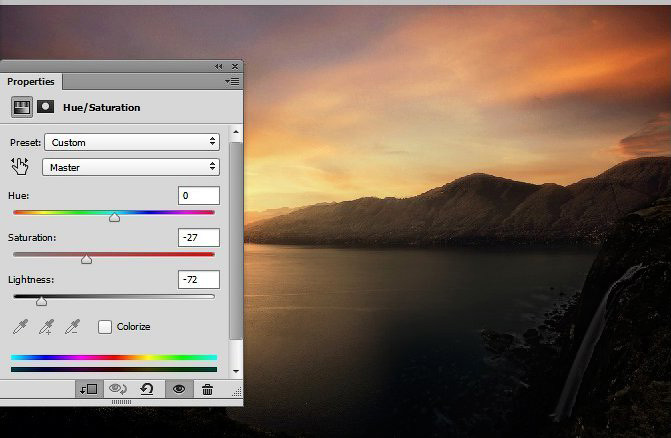Click the Saturation slider handle
The image size is (671, 438).
pyautogui.click(x=86, y=259)
